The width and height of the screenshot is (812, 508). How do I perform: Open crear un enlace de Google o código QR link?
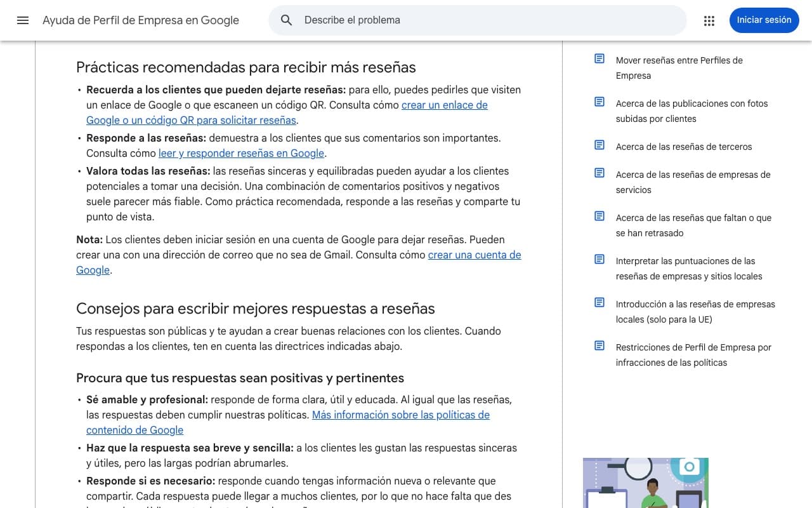pyautogui.click(x=287, y=112)
